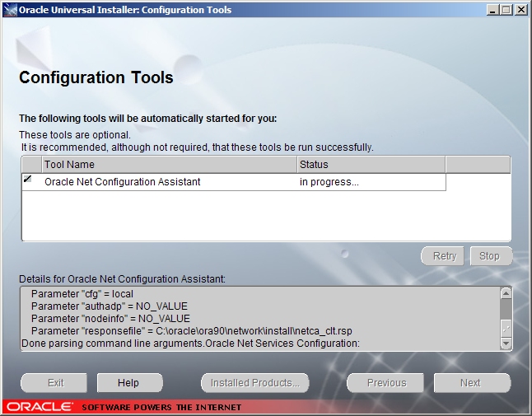Screen dimensions: 532x416
Task: Click the 'Parameter "authadp" = NO_VALUE' line
Action: (110, 306)
